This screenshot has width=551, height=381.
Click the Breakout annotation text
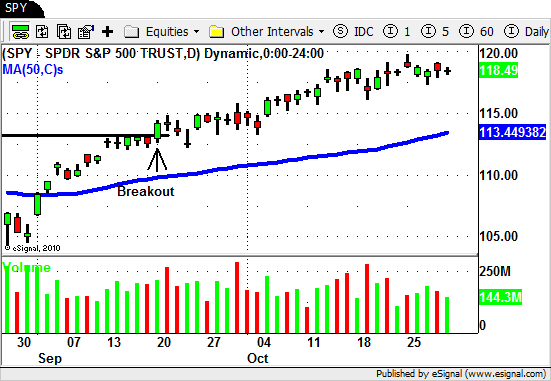pyautogui.click(x=145, y=191)
